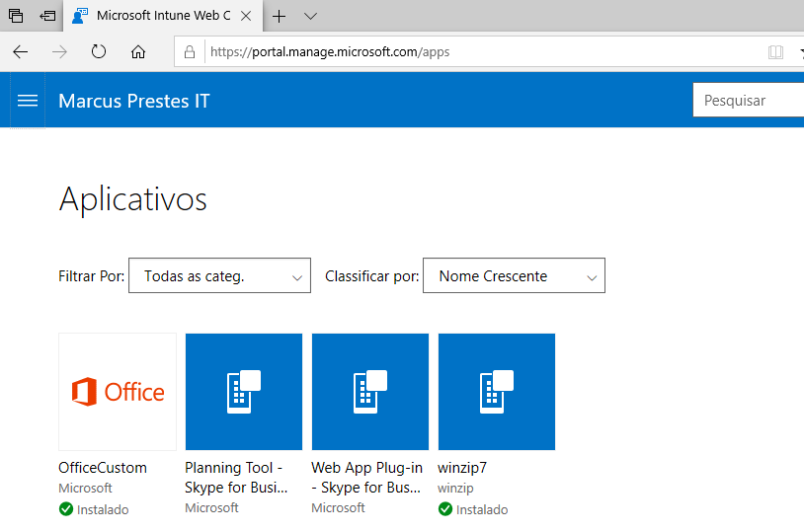Click Microsoft publisher under Web App Plug-in

click(x=338, y=507)
